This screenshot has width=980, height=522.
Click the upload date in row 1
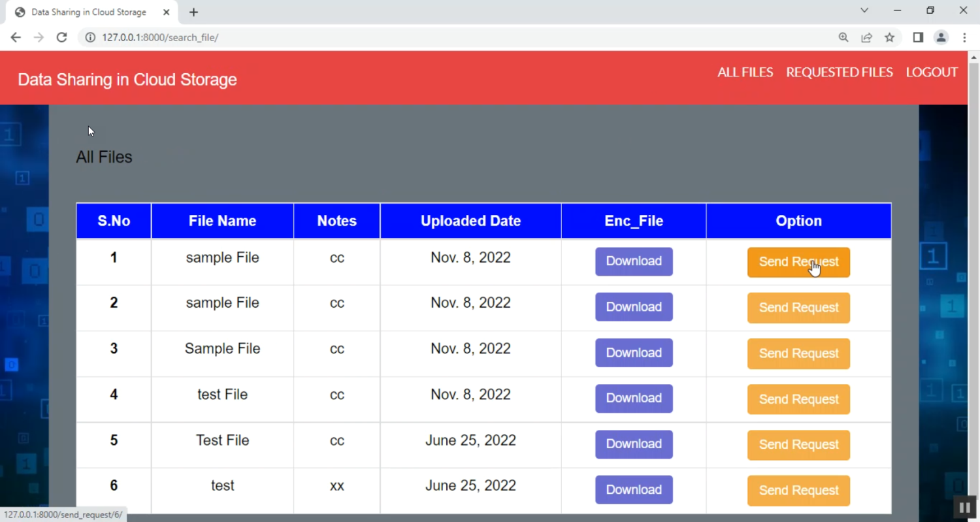tap(470, 257)
